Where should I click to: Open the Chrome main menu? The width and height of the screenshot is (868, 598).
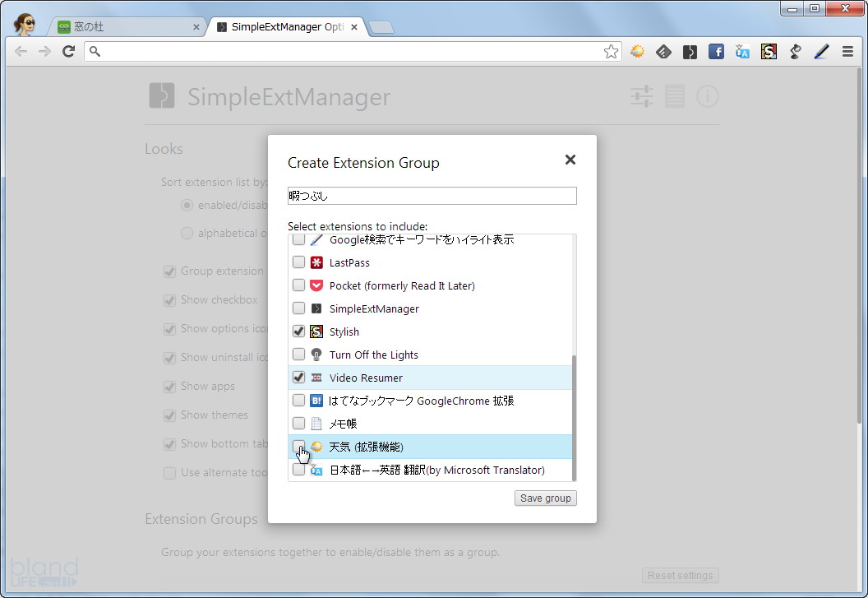847,52
